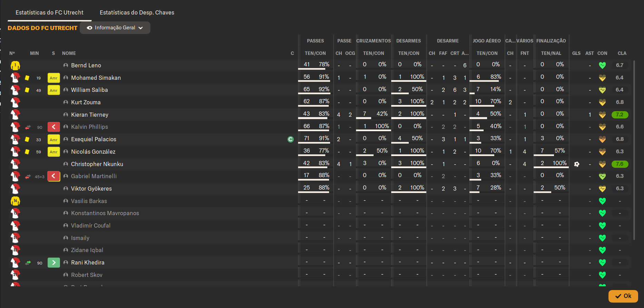
Task: Click the captain C badge for Exequiel Palacios
Action: tap(290, 139)
